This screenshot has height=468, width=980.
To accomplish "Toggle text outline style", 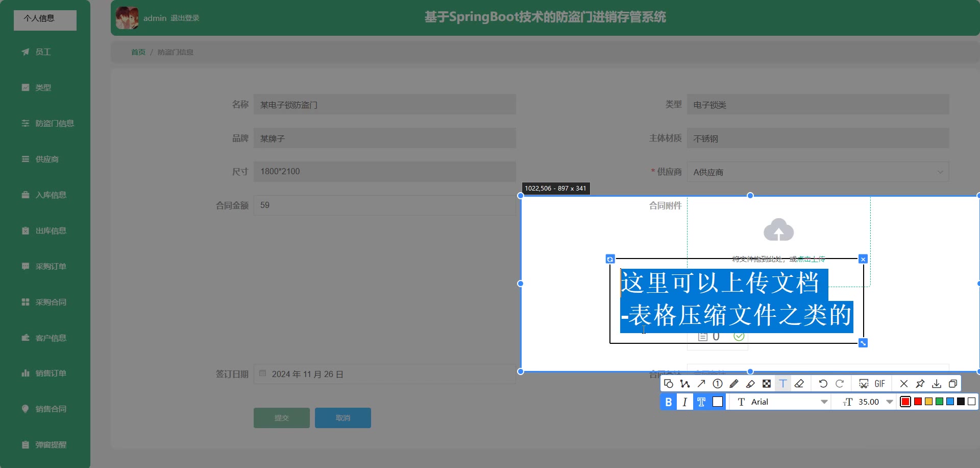I will [x=701, y=402].
